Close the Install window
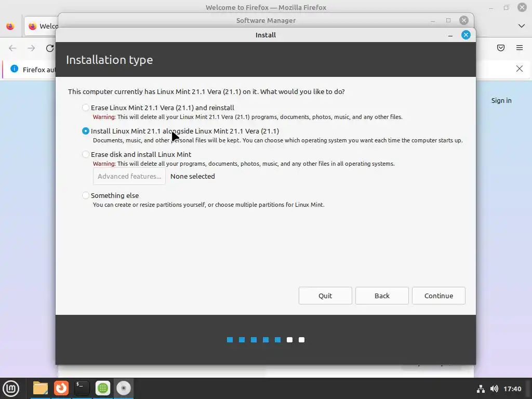 466,35
